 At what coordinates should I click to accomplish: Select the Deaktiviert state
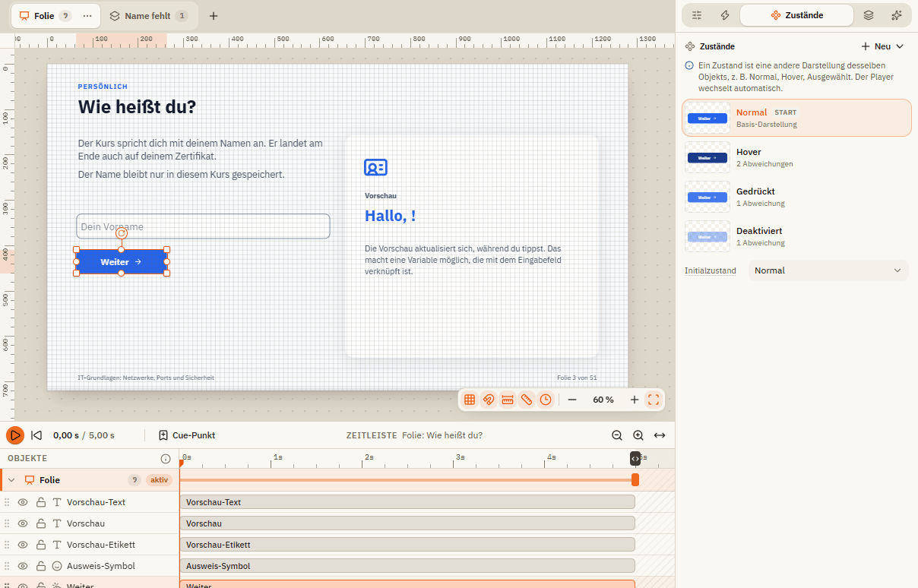point(796,236)
